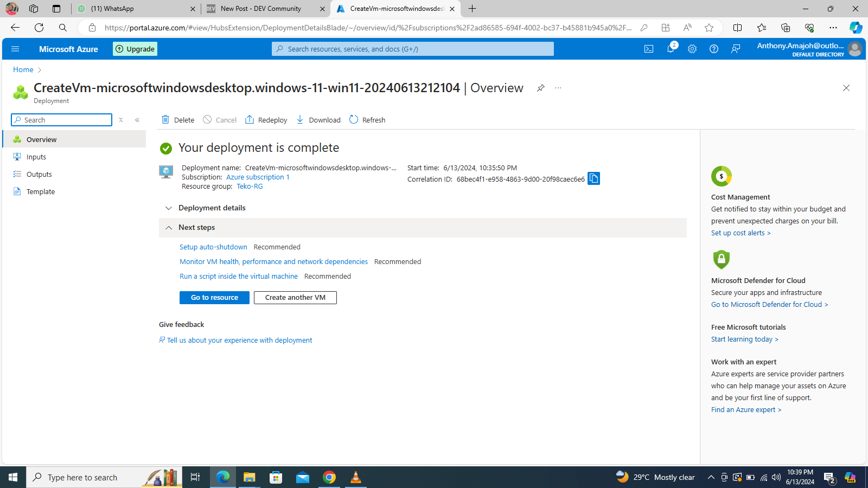Collapse the left navigation sidebar

pos(137,120)
